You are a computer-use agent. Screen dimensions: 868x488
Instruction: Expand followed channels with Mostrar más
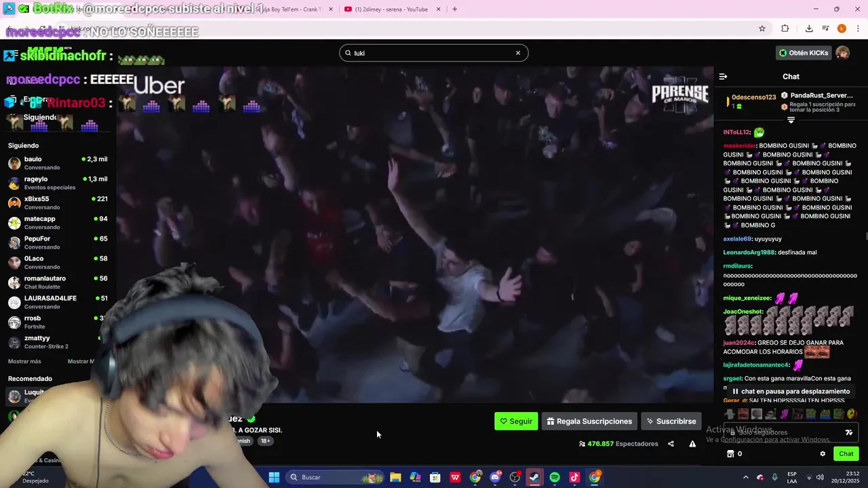point(24,361)
